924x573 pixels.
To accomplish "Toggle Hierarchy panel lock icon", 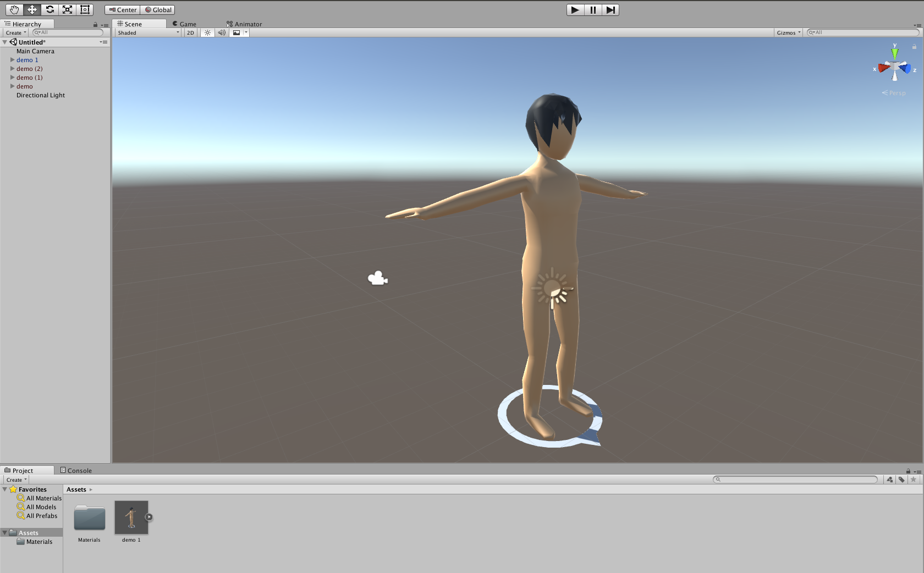I will [95, 25].
